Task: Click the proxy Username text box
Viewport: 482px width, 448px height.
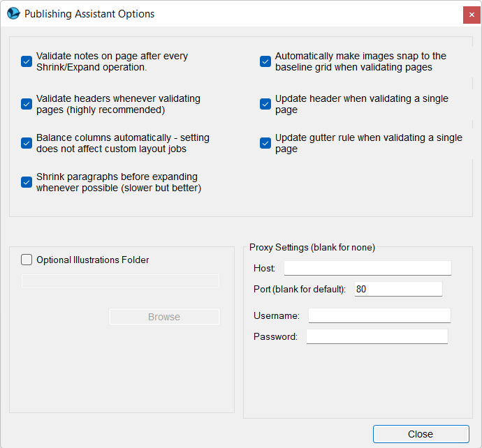Action: 379,316
